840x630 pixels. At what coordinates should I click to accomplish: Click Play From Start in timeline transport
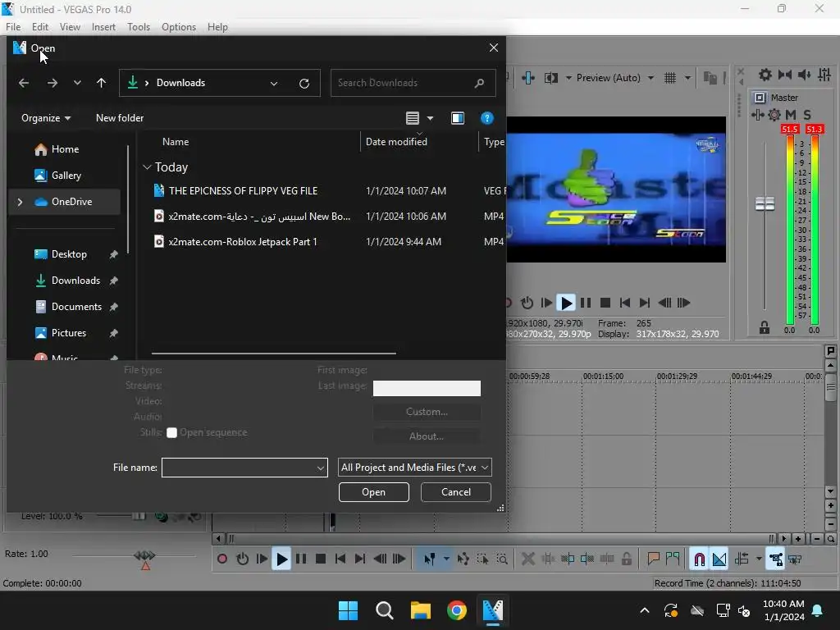point(262,559)
